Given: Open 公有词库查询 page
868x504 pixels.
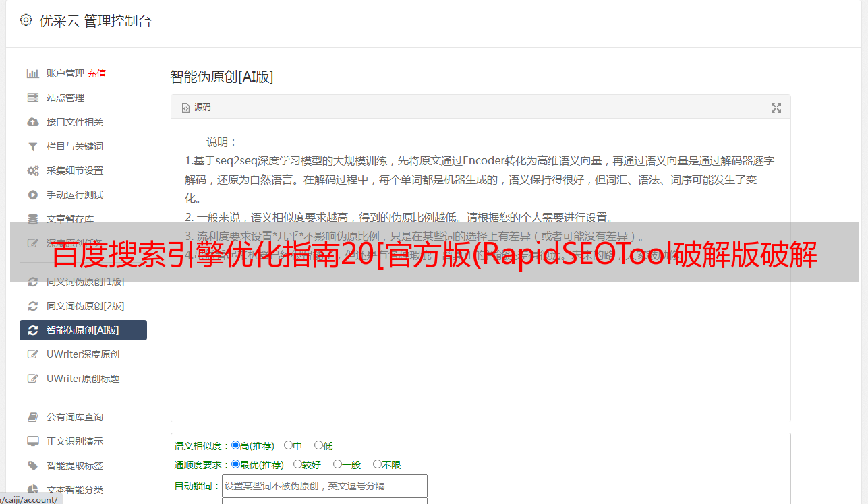Looking at the screenshot, I should pos(75,417).
